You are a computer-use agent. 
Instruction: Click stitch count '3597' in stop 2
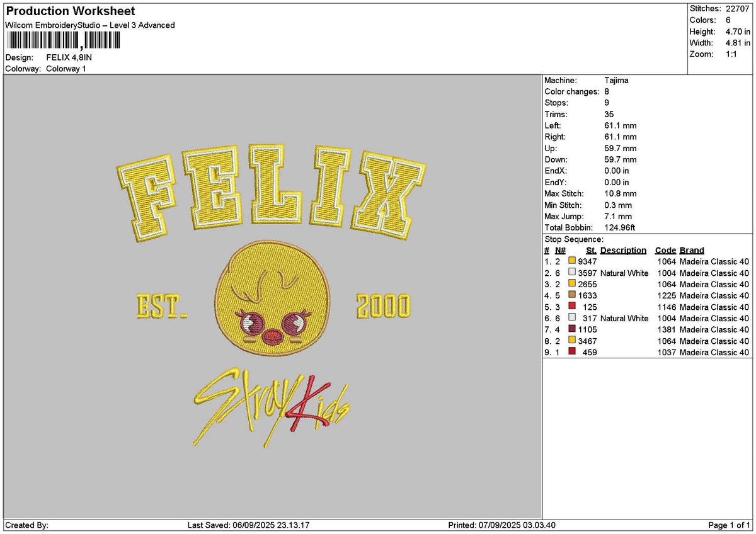pyautogui.click(x=587, y=273)
